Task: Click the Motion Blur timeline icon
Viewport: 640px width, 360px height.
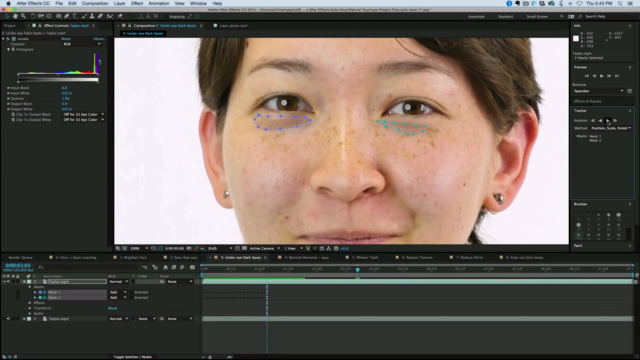Action: point(182,267)
